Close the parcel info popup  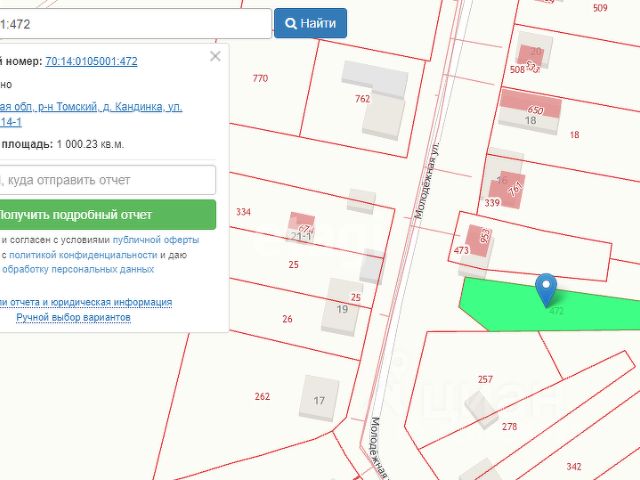click(x=215, y=56)
